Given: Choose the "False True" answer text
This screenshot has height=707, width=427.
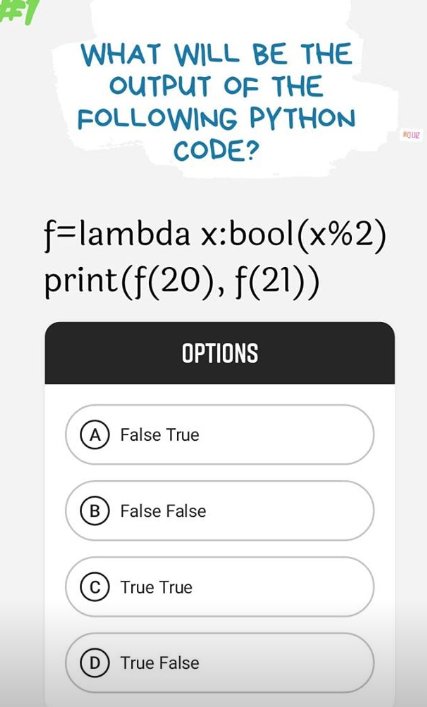Looking at the screenshot, I should click(160, 435).
